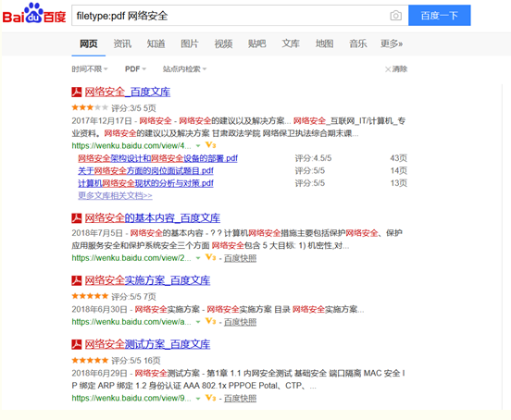Open the 更多» menu
Screen dimensions: 511x420
point(392,43)
